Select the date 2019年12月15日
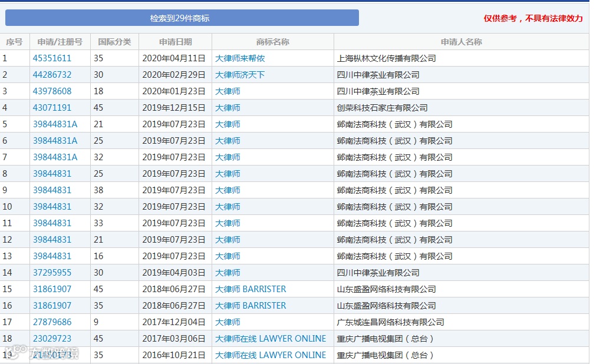The image size is (603, 364). [x=174, y=108]
